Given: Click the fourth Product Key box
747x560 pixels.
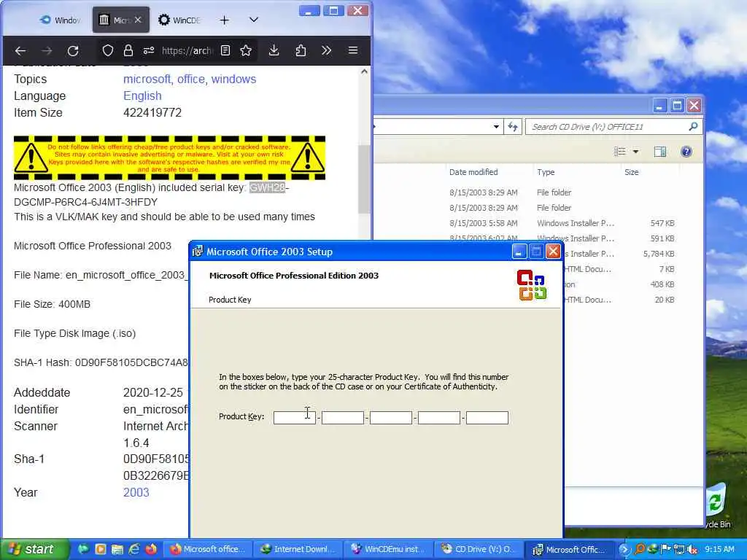Looking at the screenshot, I should (x=438, y=418).
